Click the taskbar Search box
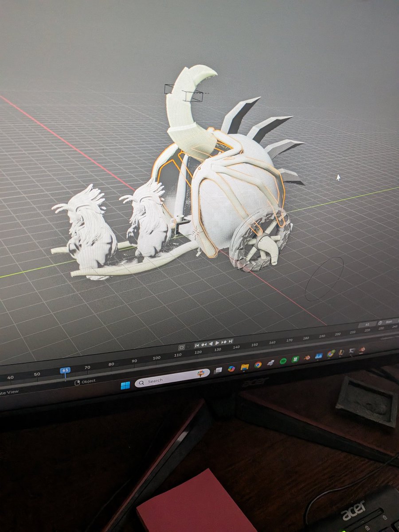Image resolution: width=399 pixels, height=532 pixels. point(172,378)
